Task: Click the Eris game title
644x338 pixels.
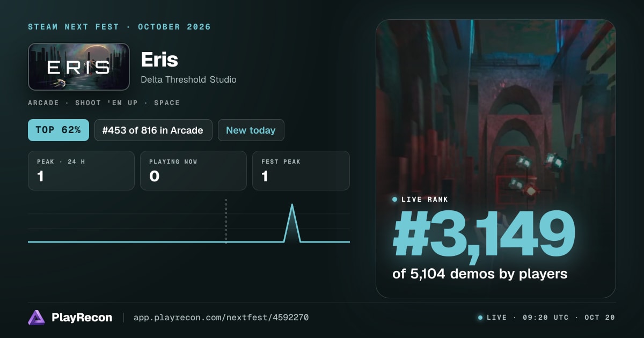Action: [159, 60]
